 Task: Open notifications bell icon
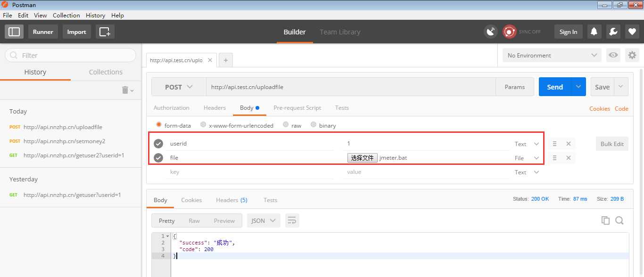tap(594, 32)
